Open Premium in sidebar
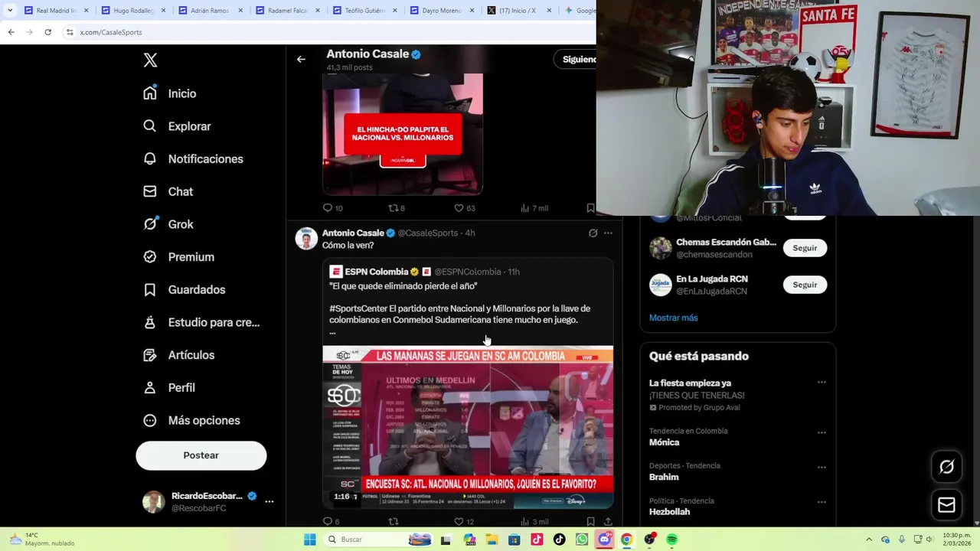 179,257
